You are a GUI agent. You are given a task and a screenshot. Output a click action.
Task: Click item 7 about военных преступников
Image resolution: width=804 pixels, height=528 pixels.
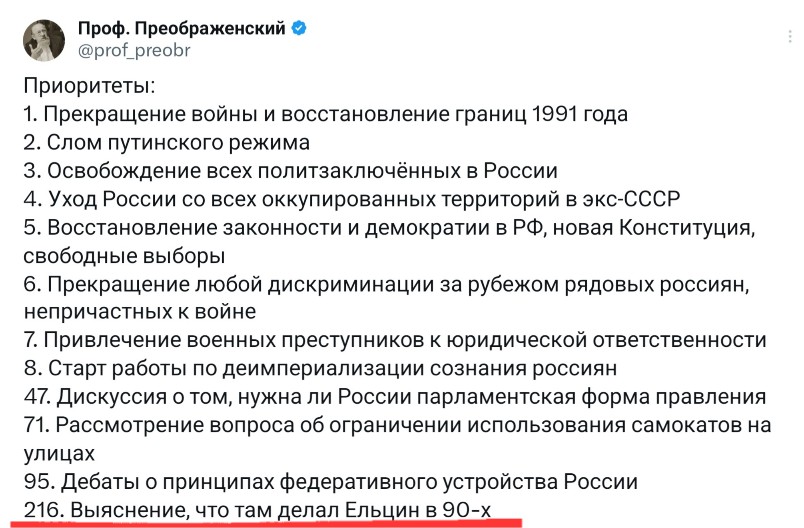coord(395,340)
